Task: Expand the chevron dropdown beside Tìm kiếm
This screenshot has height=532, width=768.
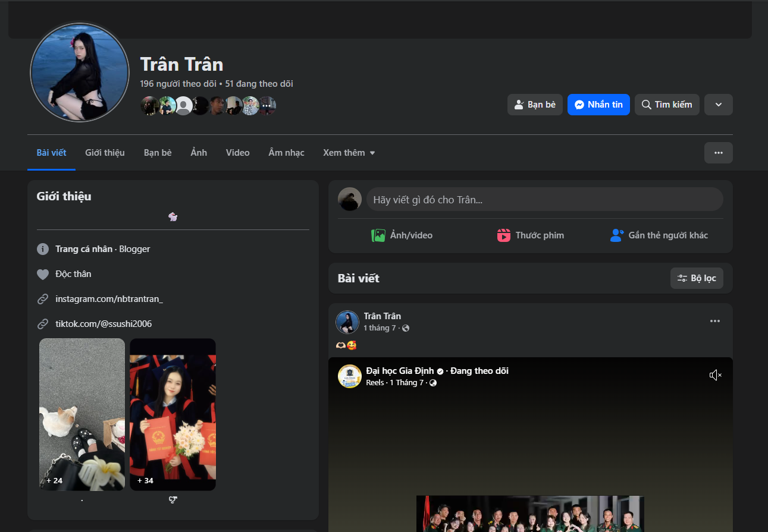Action: pos(719,105)
